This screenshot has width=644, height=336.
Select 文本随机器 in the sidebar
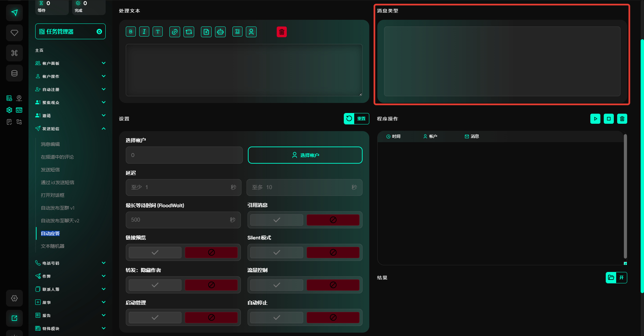(x=53, y=246)
